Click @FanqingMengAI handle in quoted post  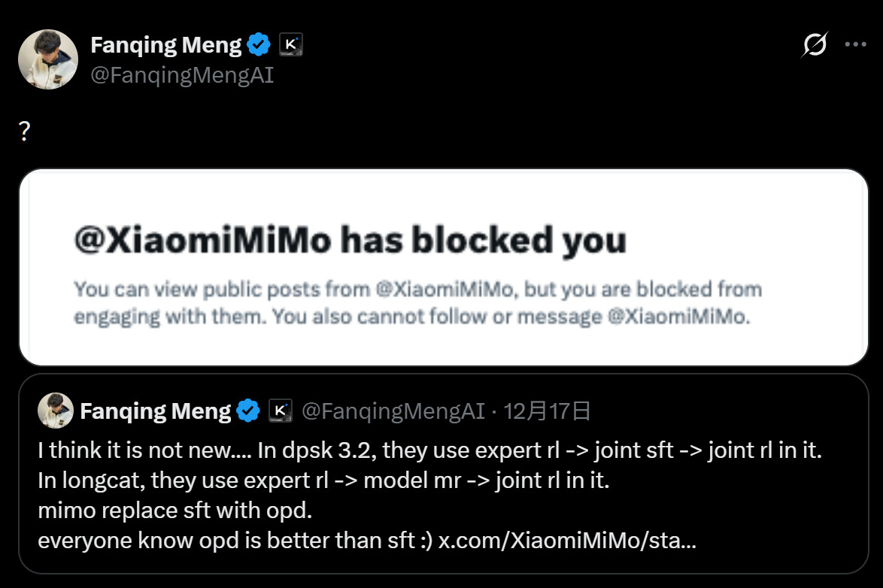393,411
